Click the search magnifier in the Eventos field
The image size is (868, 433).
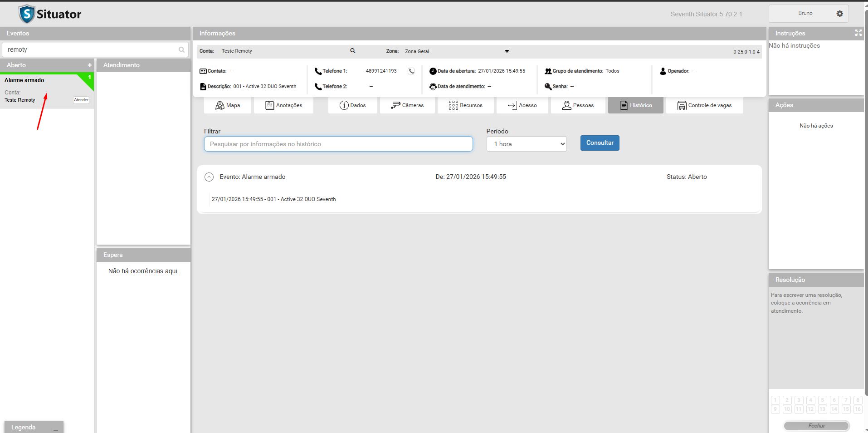(x=181, y=50)
